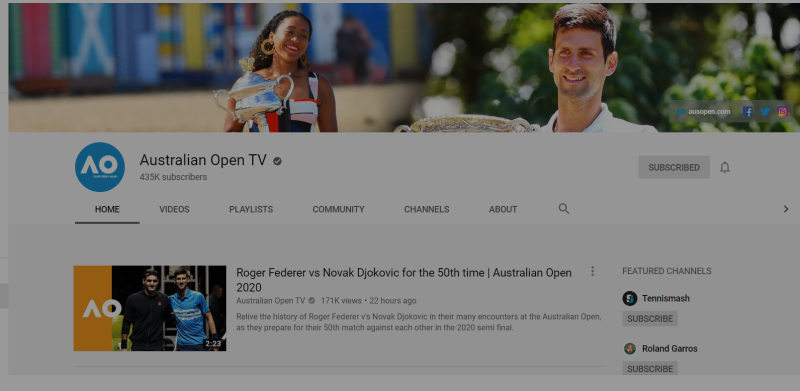Toggle the notification bell for this channel
This screenshot has height=391, width=800.
724,167
